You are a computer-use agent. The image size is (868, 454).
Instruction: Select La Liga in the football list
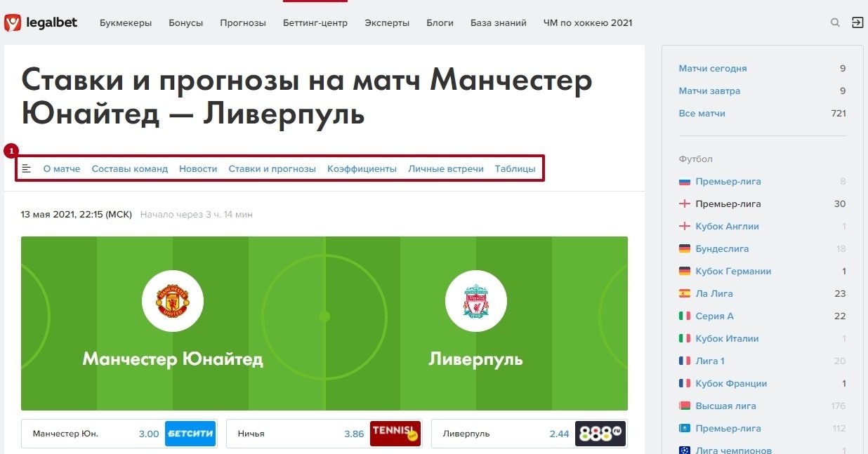pyautogui.click(x=714, y=294)
